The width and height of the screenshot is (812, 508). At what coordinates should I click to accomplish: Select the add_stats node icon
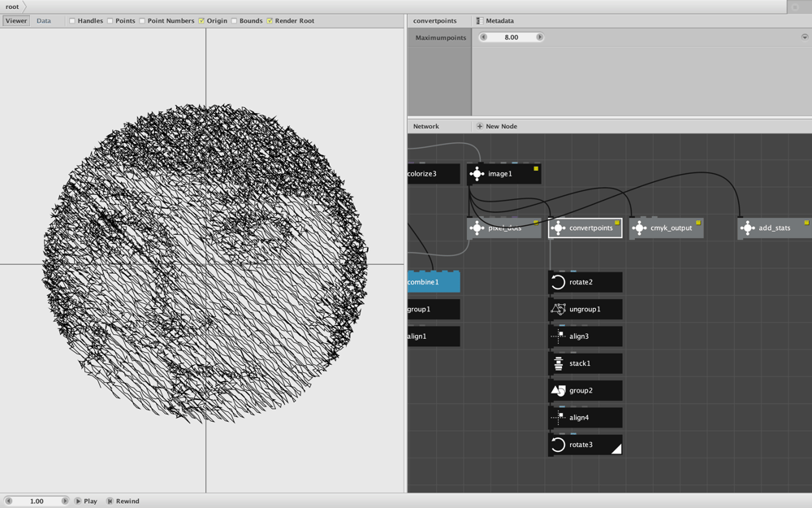coord(747,228)
